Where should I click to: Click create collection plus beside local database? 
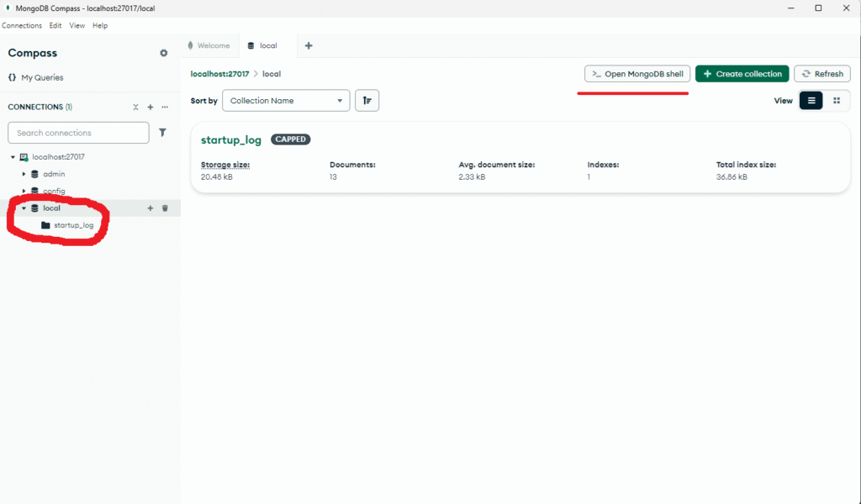click(x=151, y=208)
